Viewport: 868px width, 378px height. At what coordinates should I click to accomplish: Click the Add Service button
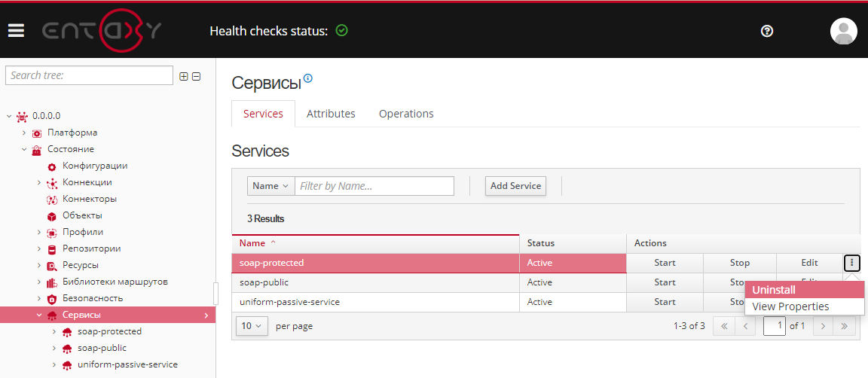point(515,186)
